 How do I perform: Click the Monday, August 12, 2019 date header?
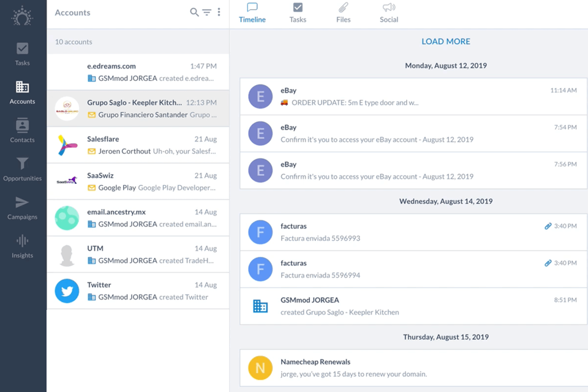click(x=445, y=66)
